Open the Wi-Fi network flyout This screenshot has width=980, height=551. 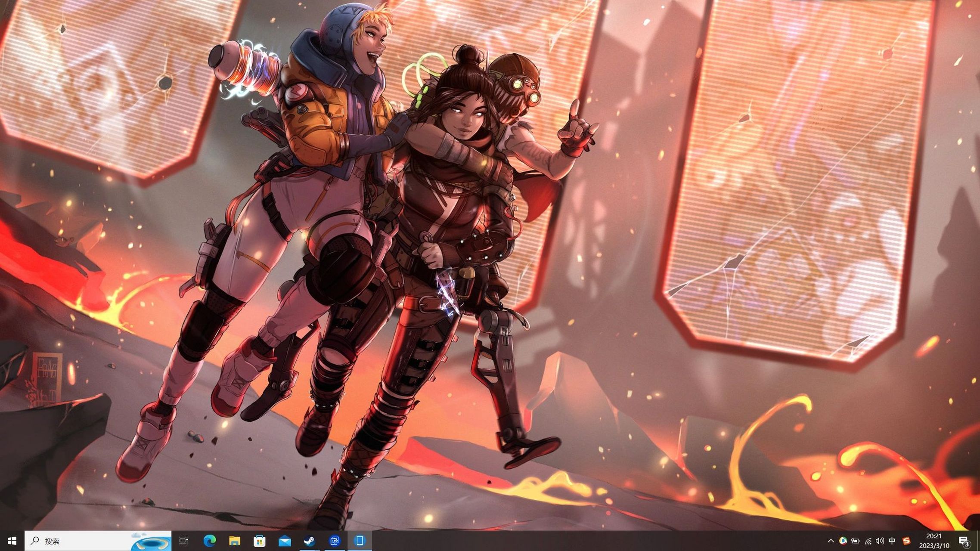868,541
